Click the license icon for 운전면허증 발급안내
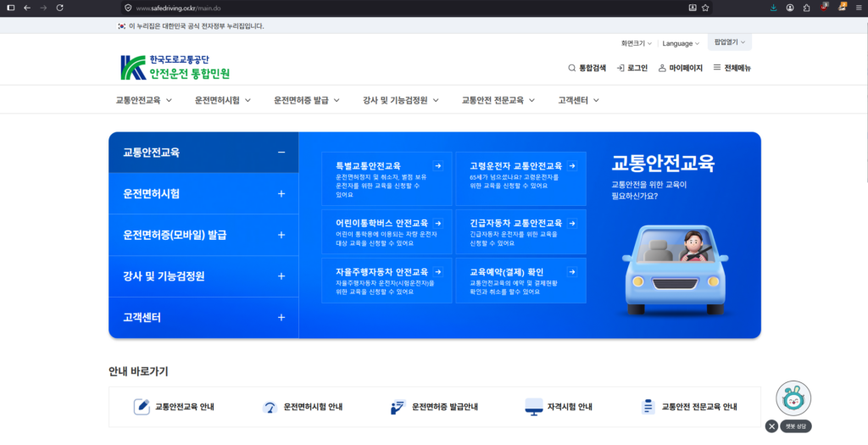The image size is (868, 445). point(398,407)
